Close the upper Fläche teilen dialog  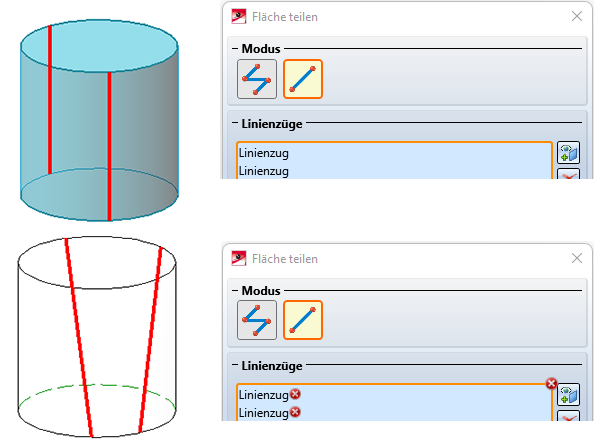[577, 16]
